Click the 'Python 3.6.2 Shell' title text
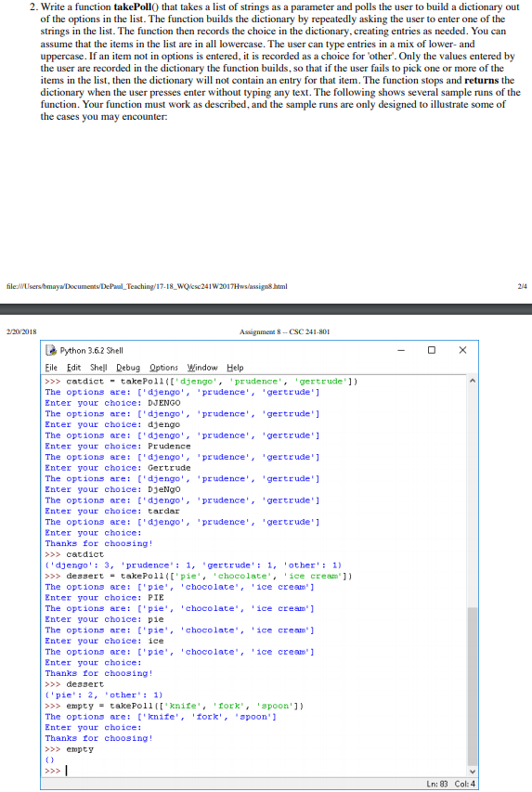This screenshot has height=792, width=532. [91, 350]
